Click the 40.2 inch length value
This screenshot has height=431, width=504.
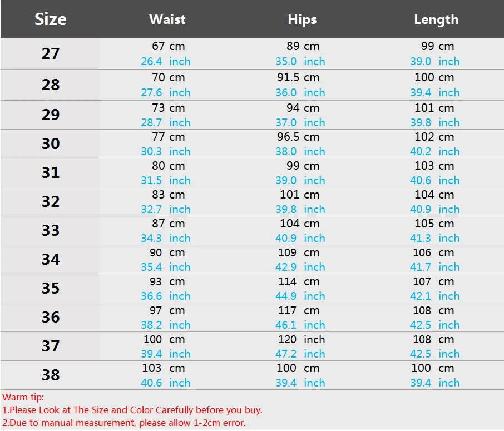coord(435,151)
